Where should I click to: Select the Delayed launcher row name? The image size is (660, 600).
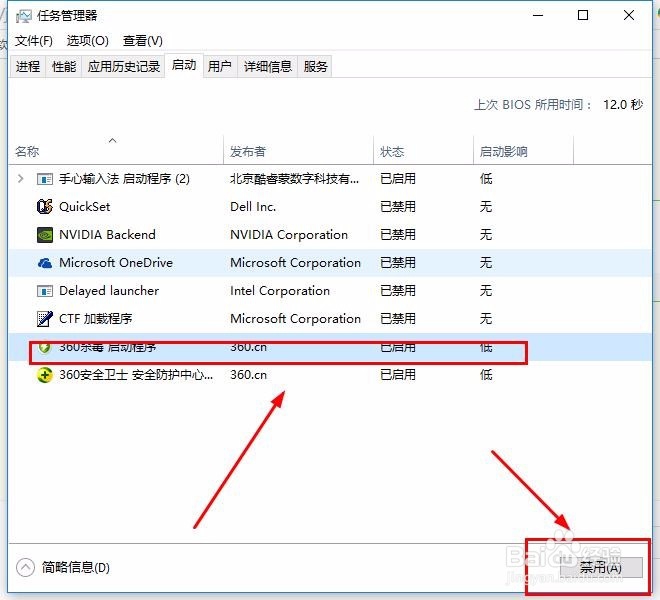[x=109, y=291]
